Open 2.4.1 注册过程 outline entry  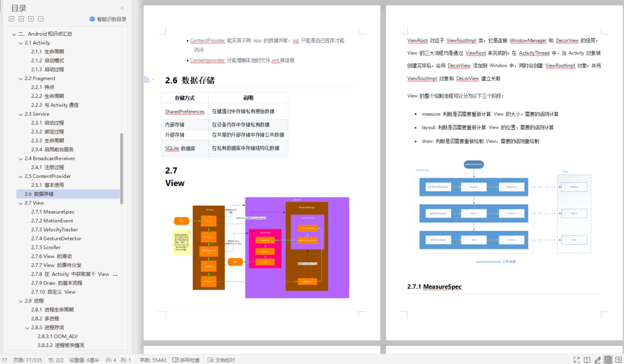47,167
